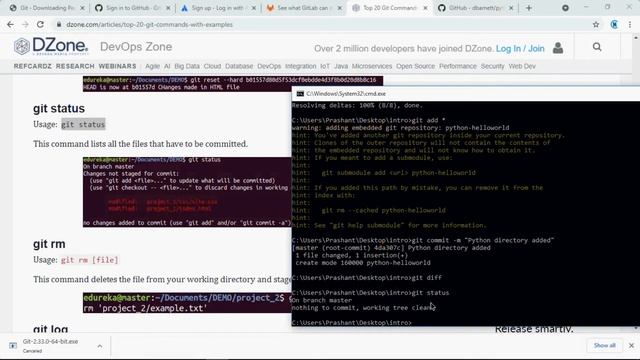Click the canceled Git-2.33.0-64-bit.exe download item

pos(56,346)
